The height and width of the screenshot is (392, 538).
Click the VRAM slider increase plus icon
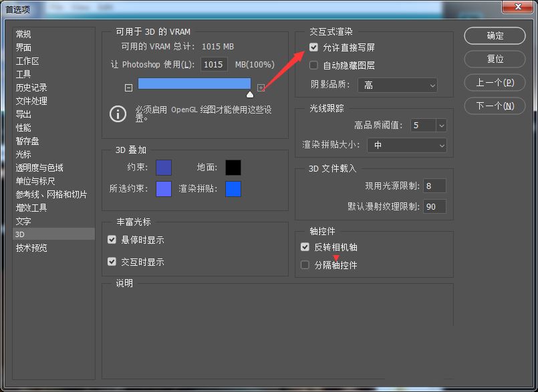(261, 87)
